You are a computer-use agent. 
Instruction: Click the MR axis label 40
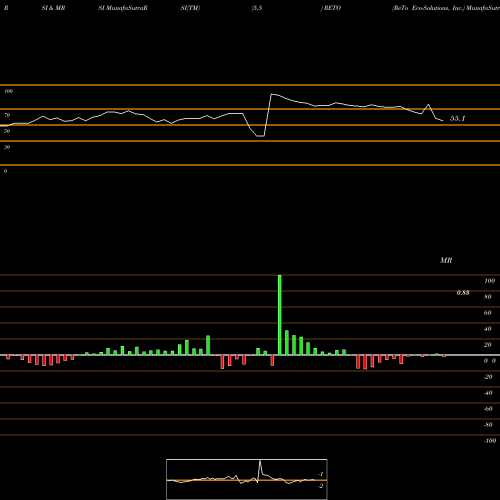pos(488,329)
